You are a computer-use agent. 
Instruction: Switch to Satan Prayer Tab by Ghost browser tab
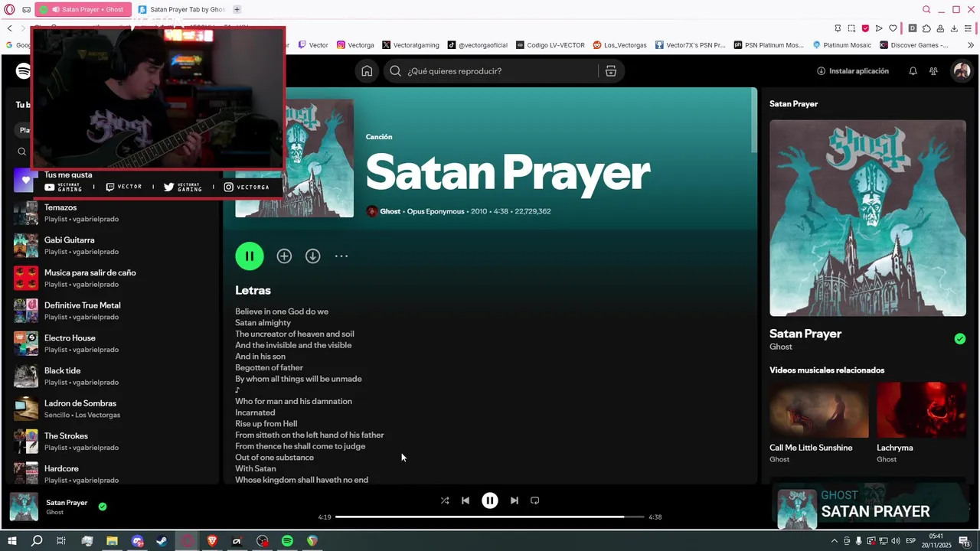[x=181, y=9]
